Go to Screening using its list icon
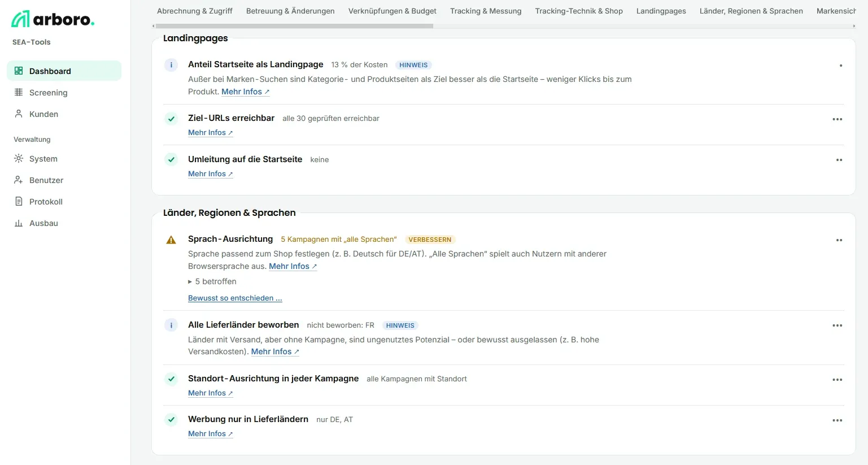The width and height of the screenshot is (868, 465). coord(19,92)
